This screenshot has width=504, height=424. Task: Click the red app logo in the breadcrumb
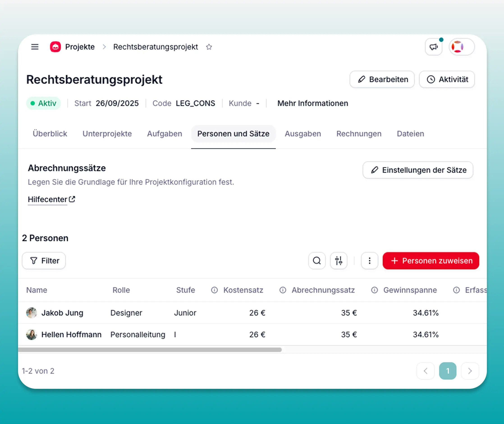click(55, 47)
